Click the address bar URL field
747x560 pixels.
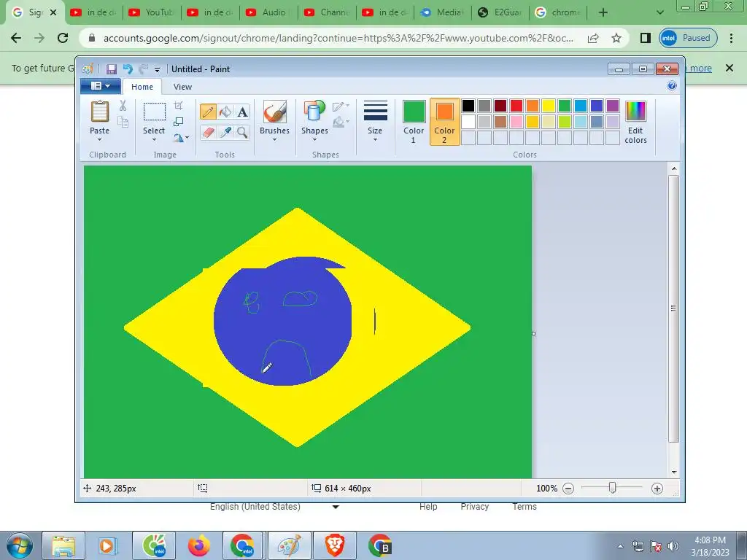tap(338, 38)
